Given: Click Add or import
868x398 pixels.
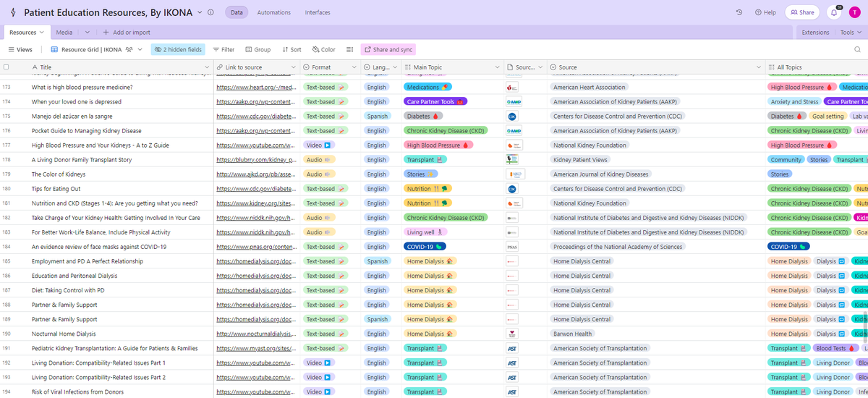Looking at the screenshot, I should [x=127, y=32].
